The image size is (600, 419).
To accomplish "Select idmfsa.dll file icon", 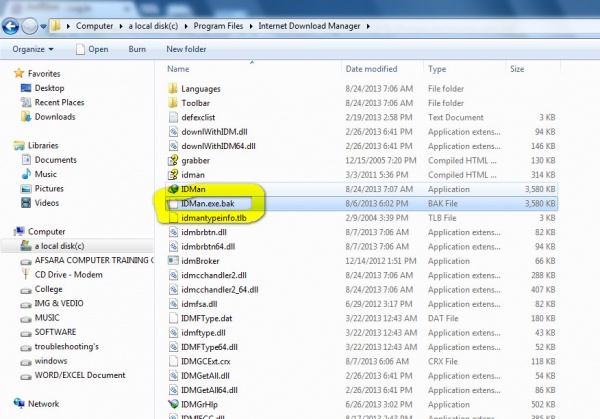I will (x=173, y=304).
